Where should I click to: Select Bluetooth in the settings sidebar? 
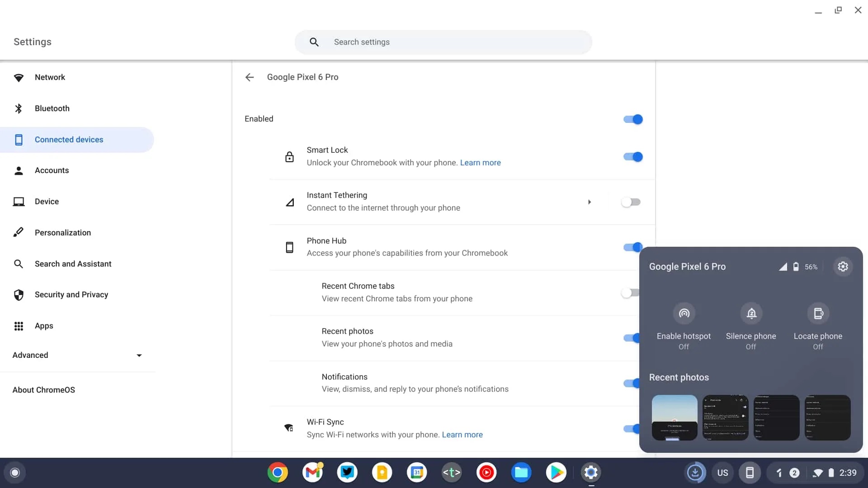click(x=52, y=108)
